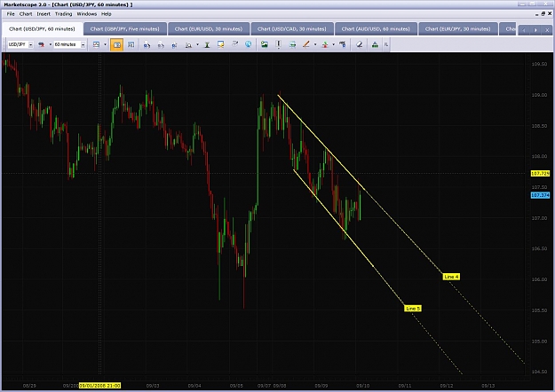Click the 60 minutes period field

pos(67,45)
